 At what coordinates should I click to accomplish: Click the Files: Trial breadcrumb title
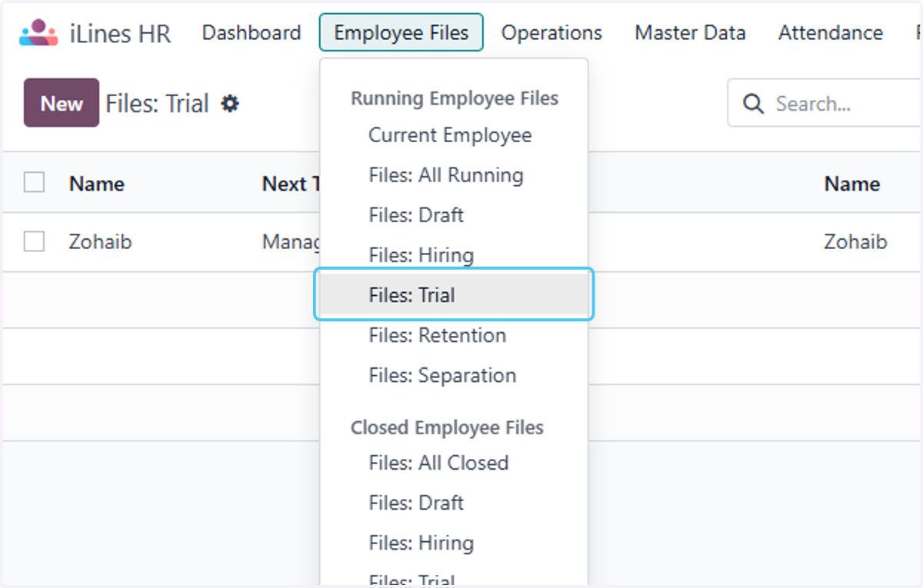[158, 103]
